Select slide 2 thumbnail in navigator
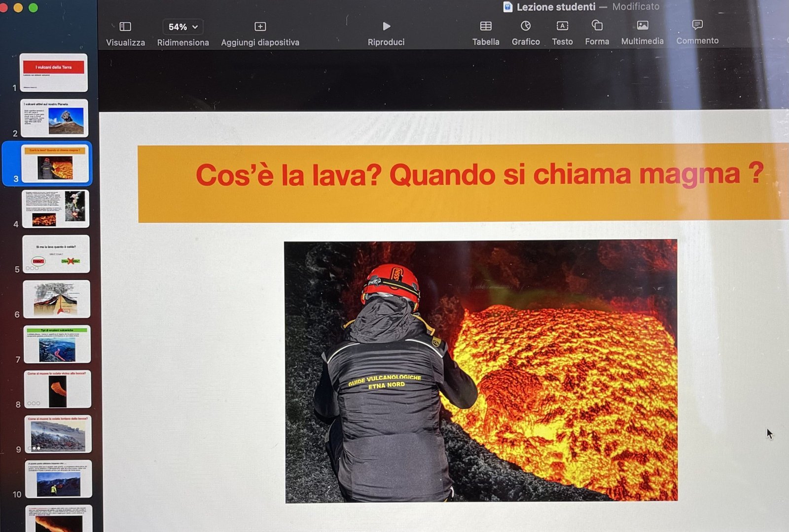 point(55,118)
